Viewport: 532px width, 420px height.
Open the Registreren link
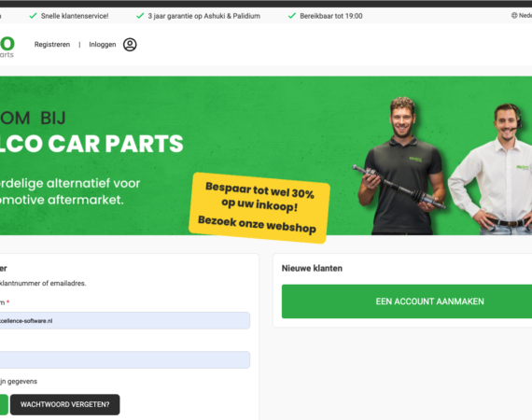52,45
